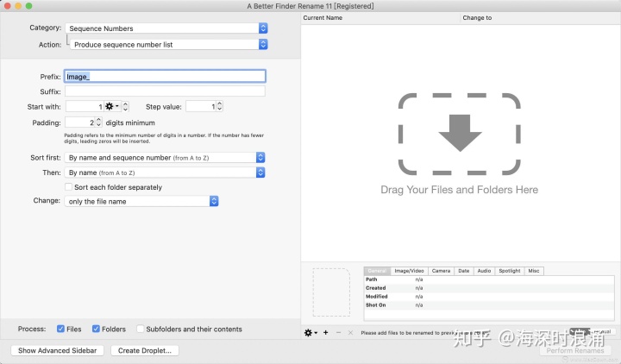Click the Perform Renames button
The image size is (621, 364).
[x=575, y=350]
